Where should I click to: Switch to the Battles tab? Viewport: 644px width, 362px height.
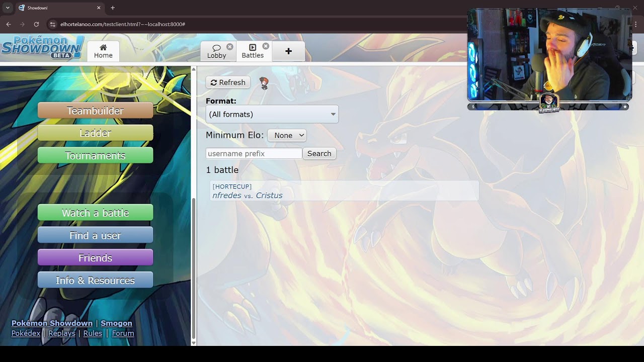(253, 51)
